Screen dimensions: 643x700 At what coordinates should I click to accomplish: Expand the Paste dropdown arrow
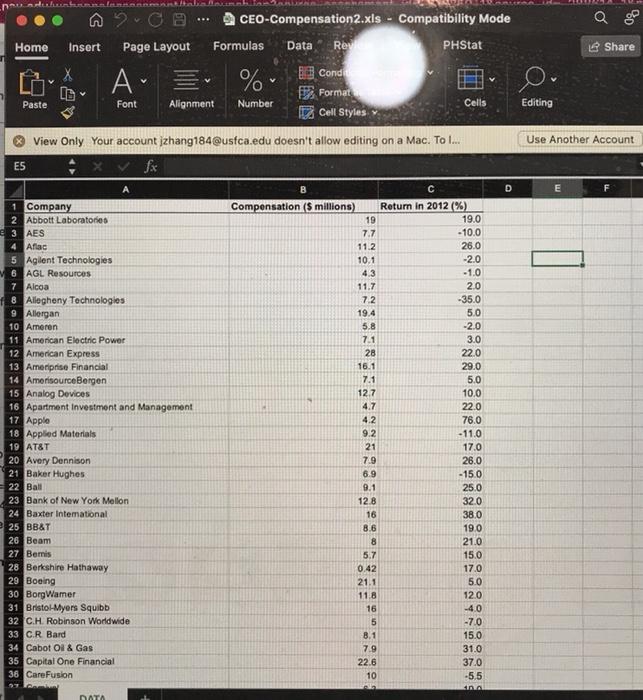click(x=51, y=82)
